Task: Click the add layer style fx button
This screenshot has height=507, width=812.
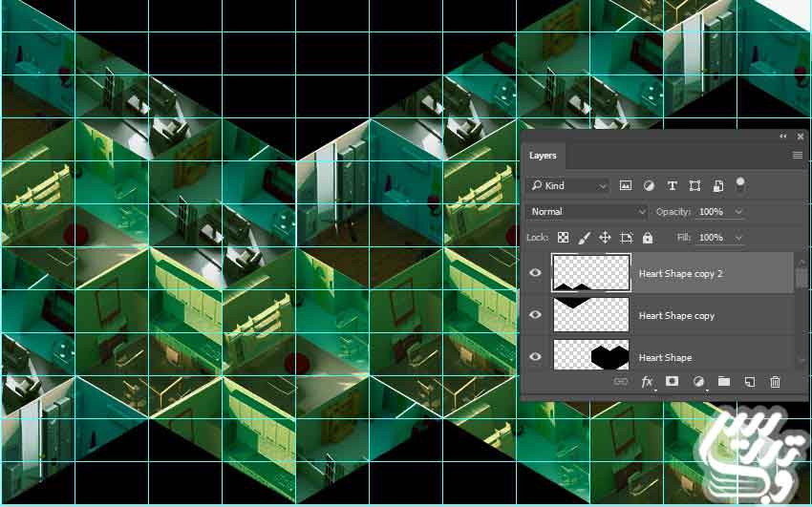Action: (647, 382)
